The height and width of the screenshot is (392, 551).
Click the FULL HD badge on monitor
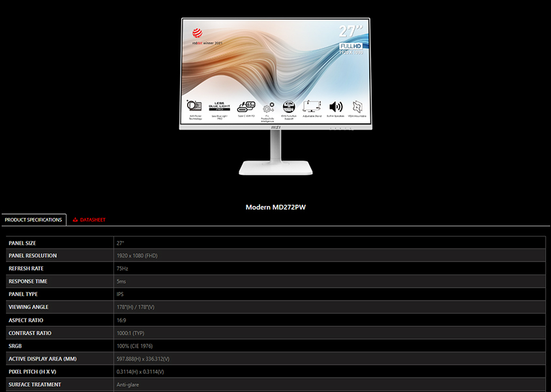click(x=351, y=46)
